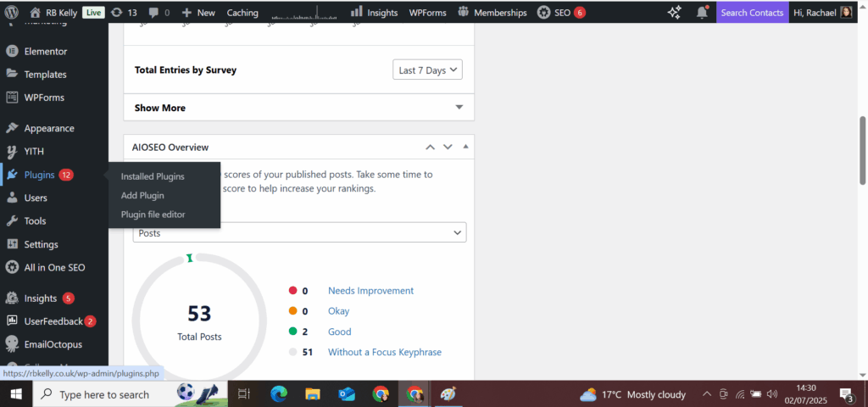Viewport: 868px width, 407px height.
Task: Open the volume speaker icon
Action: (x=772, y=395)
